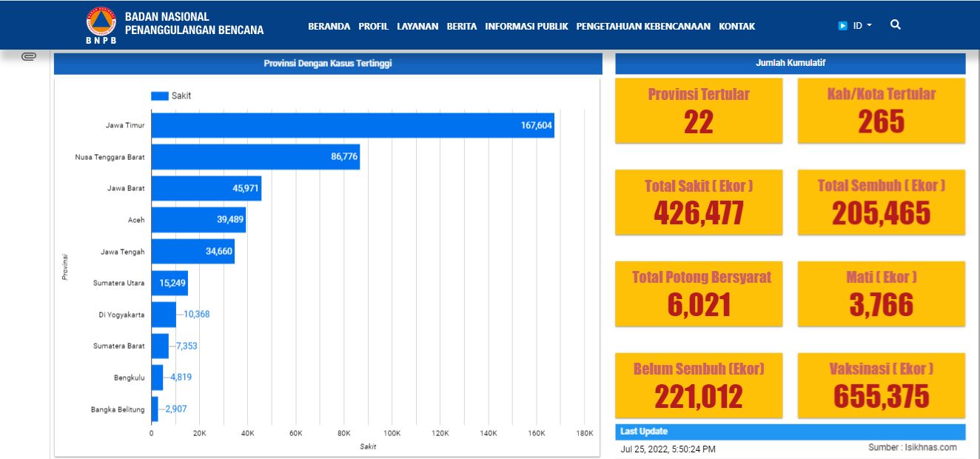Click the Vaksinasi (Ekor) card

pyautogui.click(x=882, y=385)
